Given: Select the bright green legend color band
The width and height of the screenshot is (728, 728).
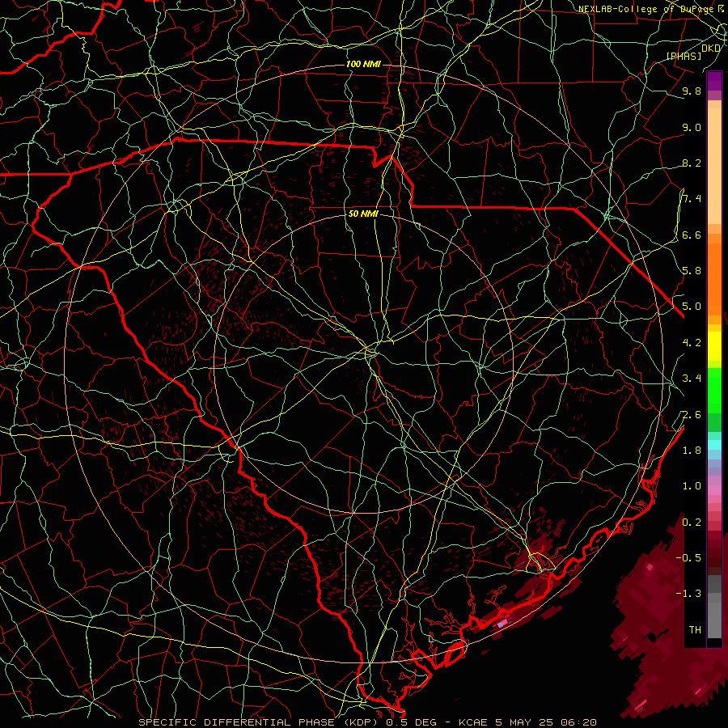Looking at the screenshot, I should [x=714, y=391].
